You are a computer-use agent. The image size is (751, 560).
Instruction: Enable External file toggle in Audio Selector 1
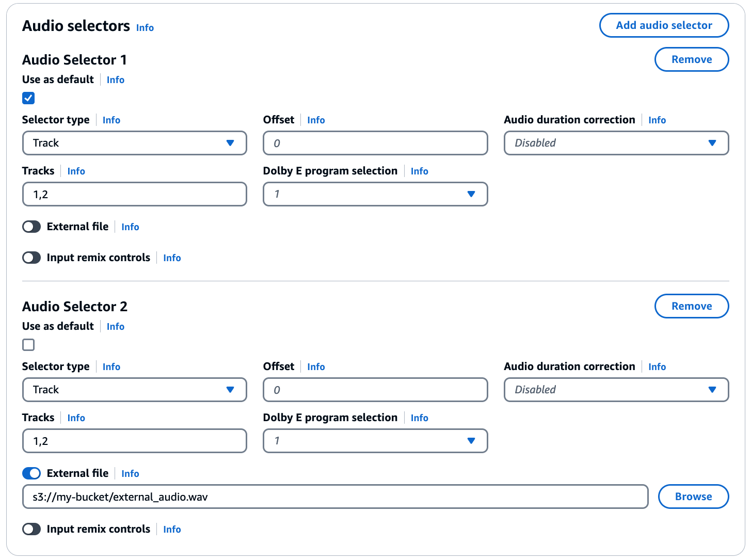31,227
